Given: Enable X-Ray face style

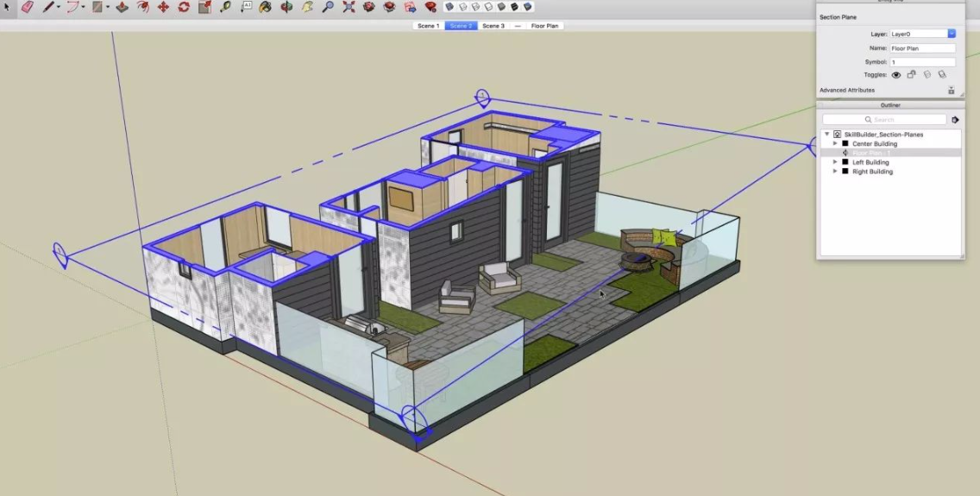Looking at the screenshot, I should [x=449, y=7].
